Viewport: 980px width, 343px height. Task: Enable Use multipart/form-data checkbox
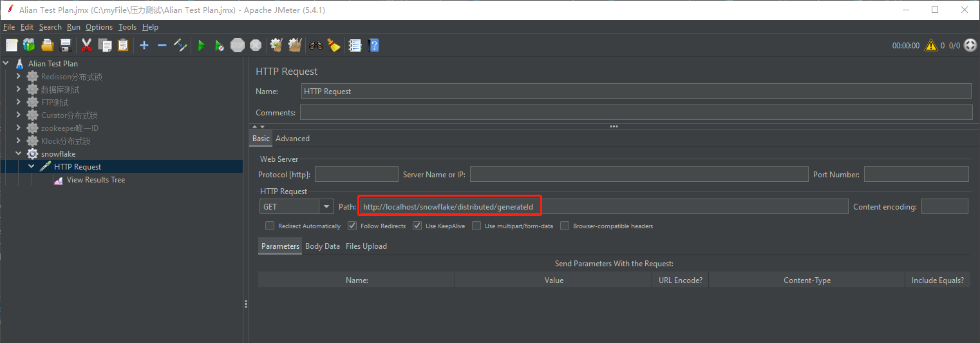[476, 226]
